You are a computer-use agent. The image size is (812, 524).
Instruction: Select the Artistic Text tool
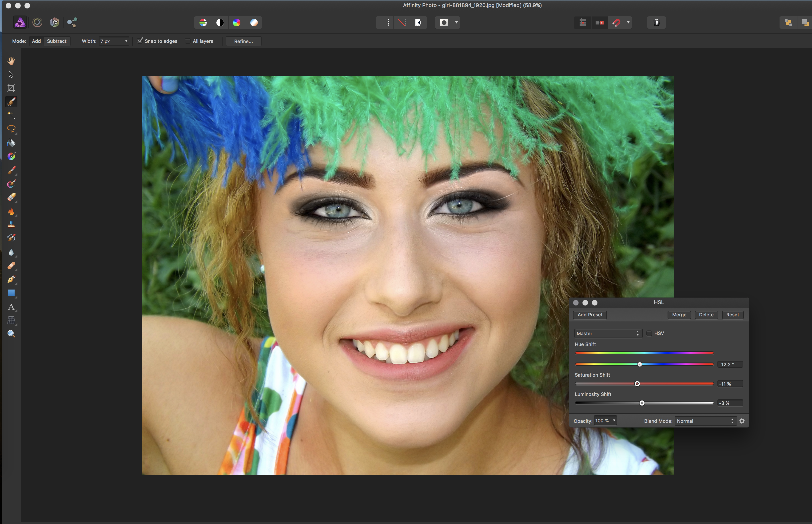pos(11,307)
